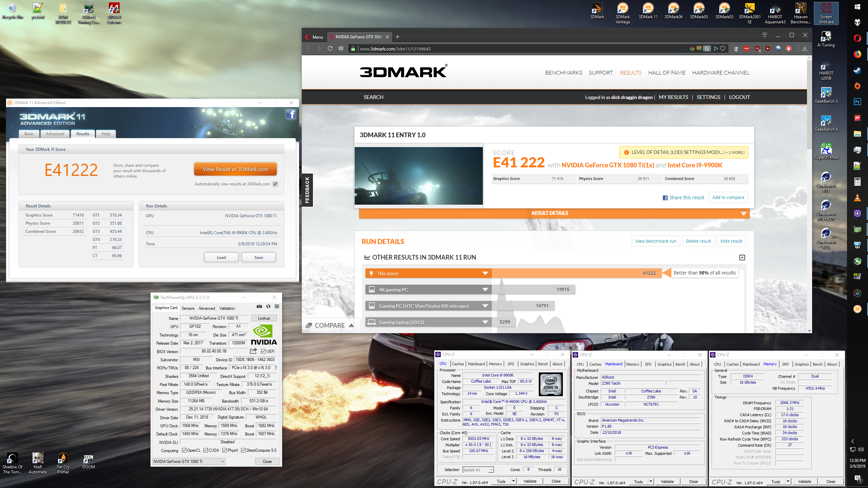This screenshot has width=868, height=488.
Task: Expand the Gaming laptop (2013) row
Action: (x=485, y=322)
